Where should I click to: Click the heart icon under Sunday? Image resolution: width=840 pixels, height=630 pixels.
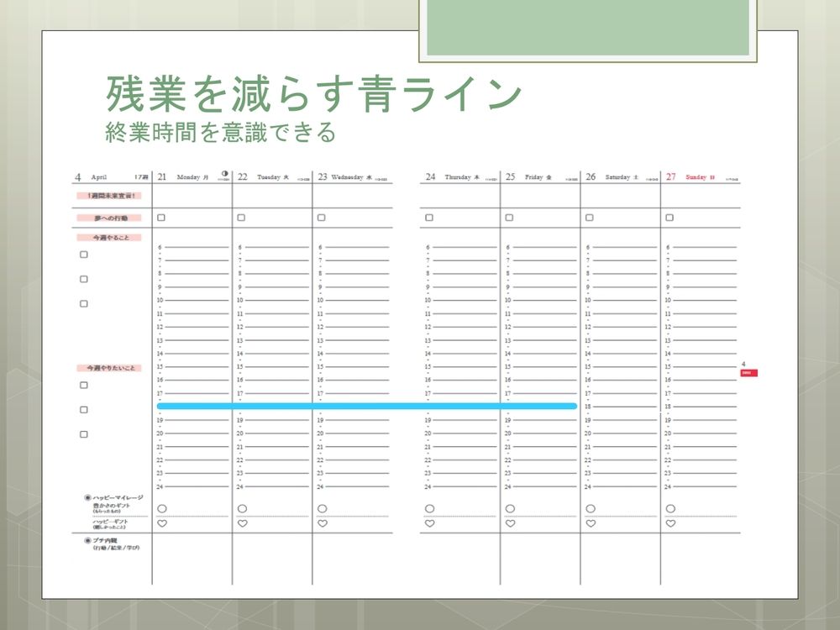click(x=669, y=523)
